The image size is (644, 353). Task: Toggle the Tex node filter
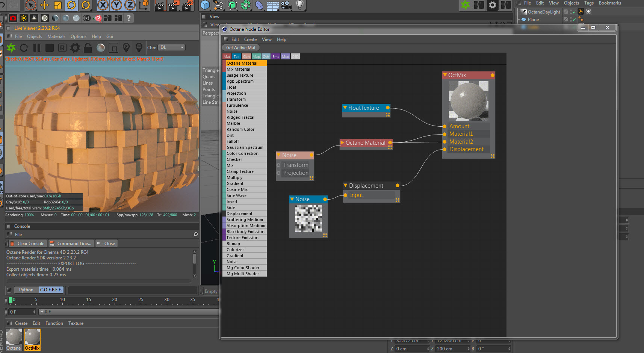pyautogui.click(x=237, y=57)
